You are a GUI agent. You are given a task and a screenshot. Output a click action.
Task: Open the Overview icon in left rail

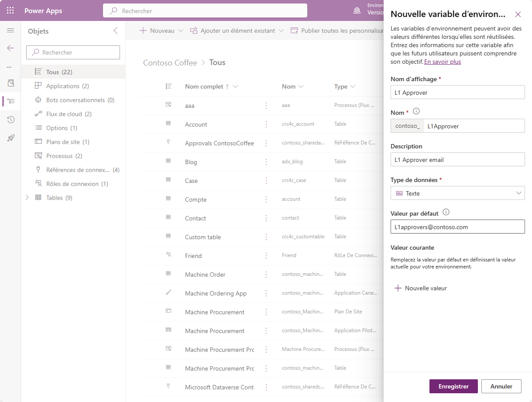[10, 83]
